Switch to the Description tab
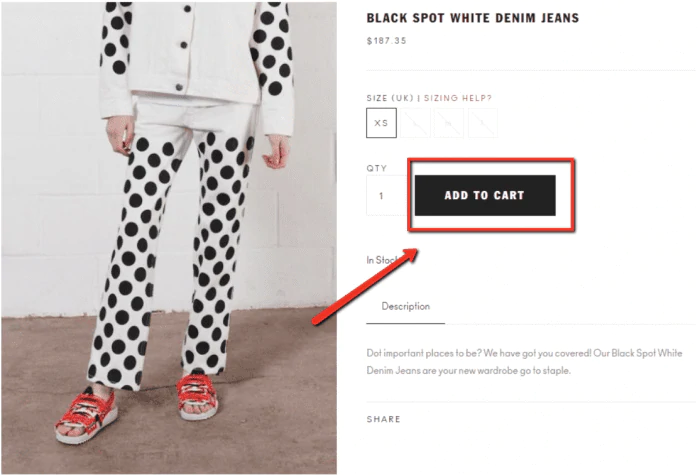Screen dimensions: 700x475 pos(405,306)
